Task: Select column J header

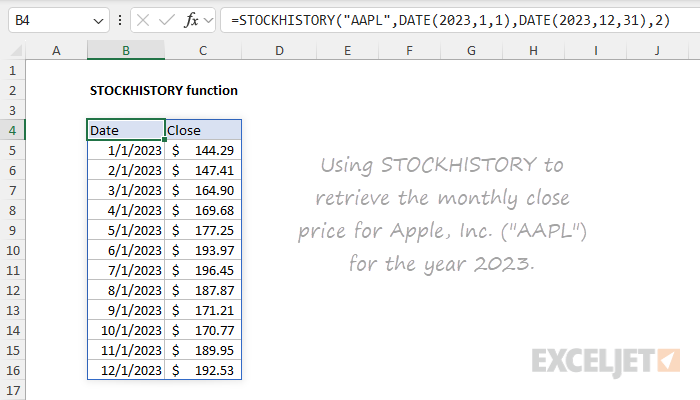Action: [x=657, y=50]
